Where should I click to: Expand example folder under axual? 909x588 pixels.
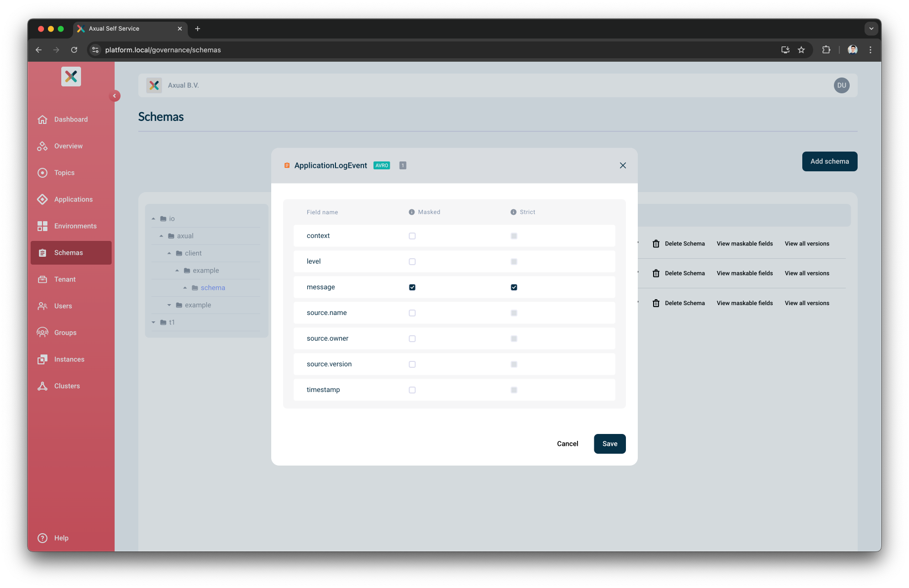pyautogui.click(x=169, y=305)
